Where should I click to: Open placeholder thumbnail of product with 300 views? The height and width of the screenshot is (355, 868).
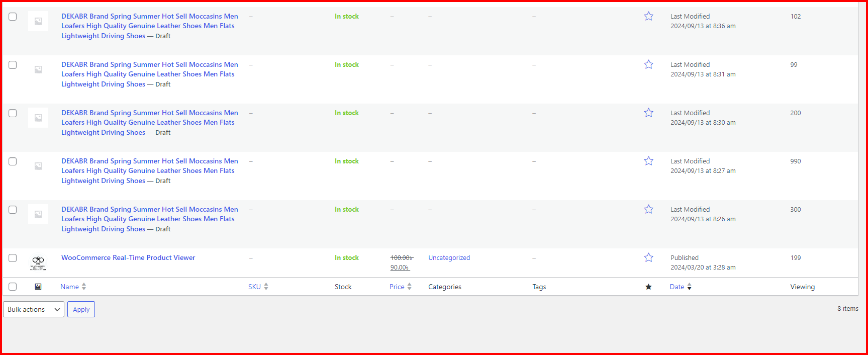point(38,214)
